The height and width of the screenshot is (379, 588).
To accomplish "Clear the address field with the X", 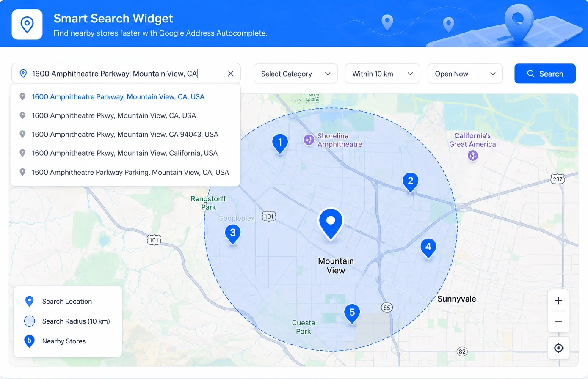I will [x=231, y=74].
